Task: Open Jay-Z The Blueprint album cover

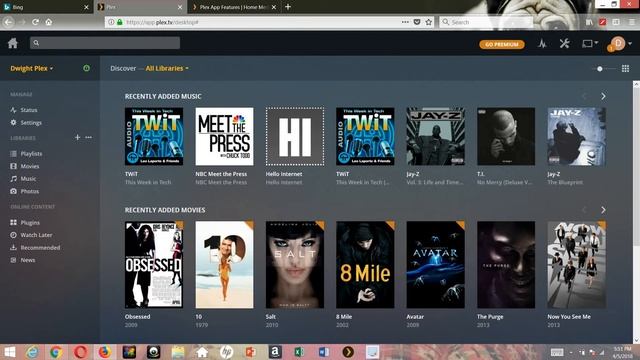Action: (x=576, y=136)
